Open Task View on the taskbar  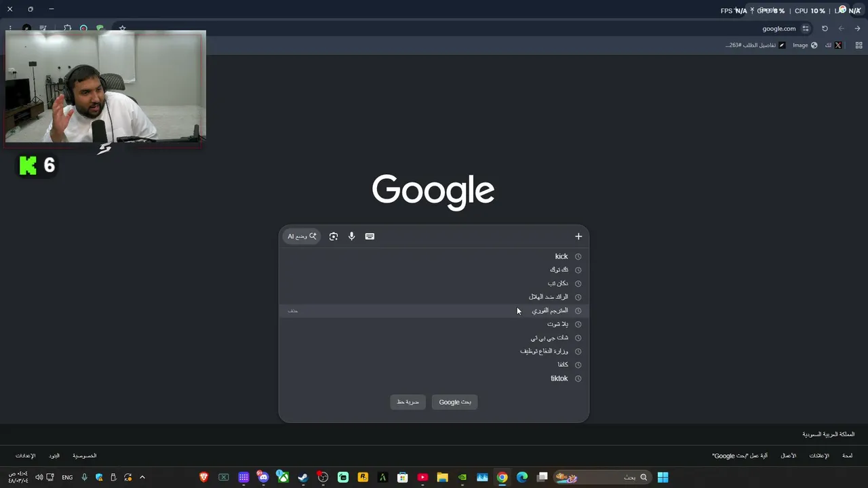[542, 477]
